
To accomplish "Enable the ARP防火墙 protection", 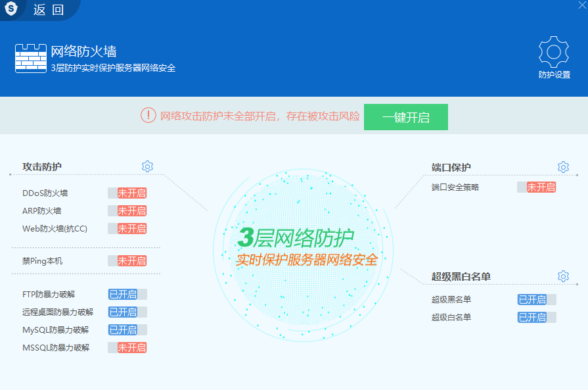I will click(127, 210).
